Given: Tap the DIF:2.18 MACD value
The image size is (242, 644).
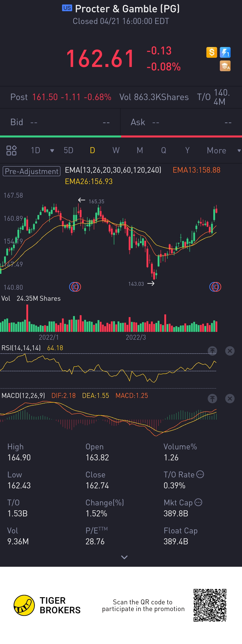Looking at the screenshot, I should point(63,395).
